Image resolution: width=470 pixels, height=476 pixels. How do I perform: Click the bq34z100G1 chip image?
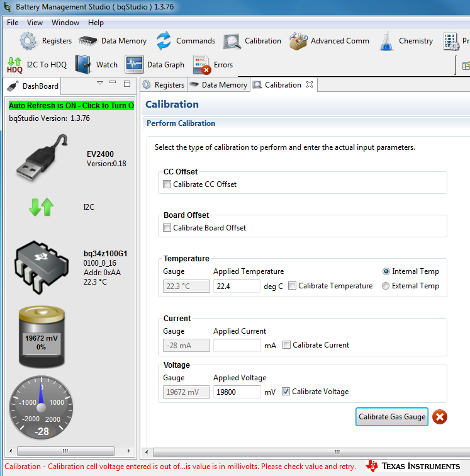[x=42, y=267]
